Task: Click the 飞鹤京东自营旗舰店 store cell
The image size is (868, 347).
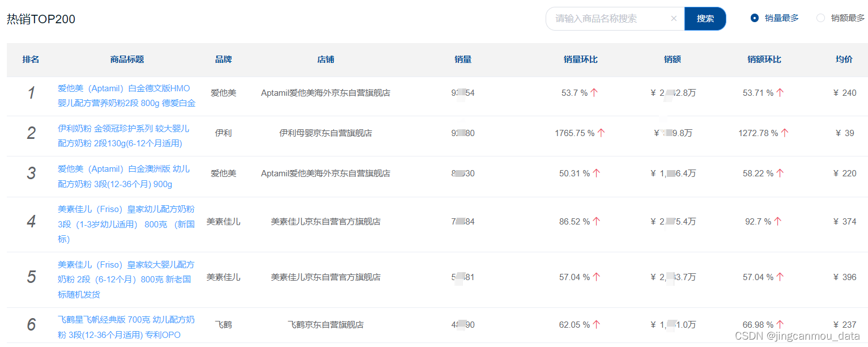Action: click(326, 325)
